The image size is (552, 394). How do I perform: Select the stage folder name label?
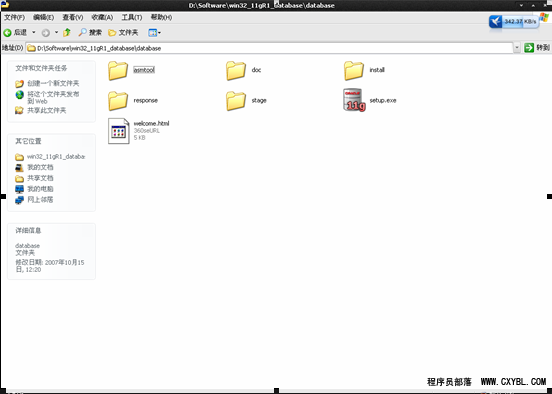point(259,100)
